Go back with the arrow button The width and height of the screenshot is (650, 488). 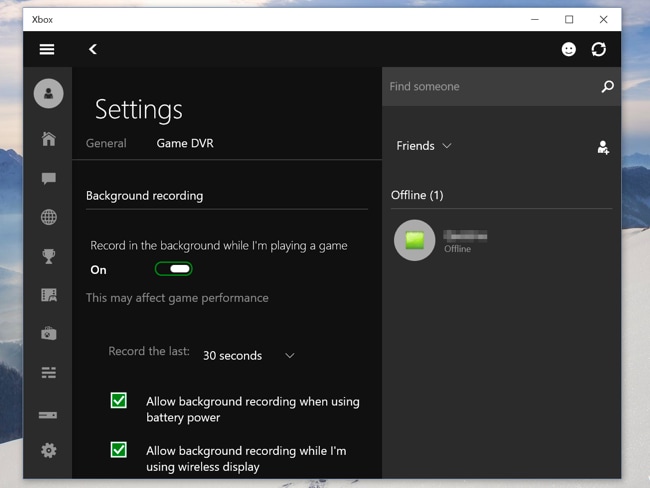[93, 49]
